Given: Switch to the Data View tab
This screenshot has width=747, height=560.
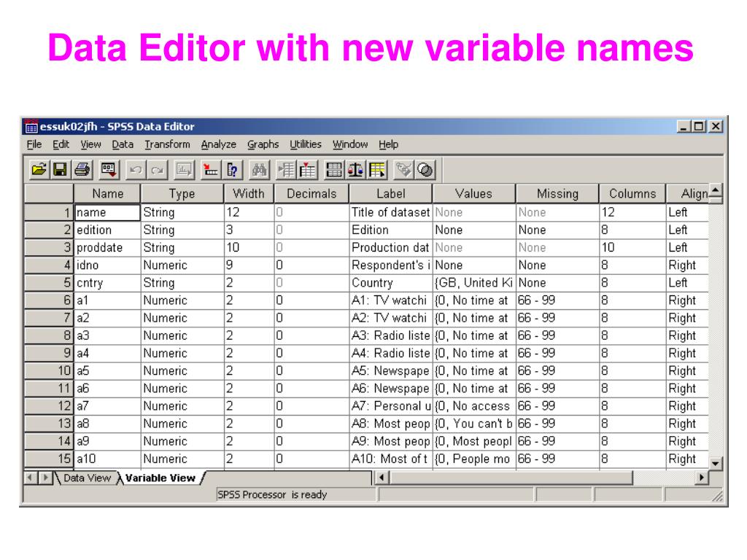Looking at the screenshot, I should [87, 478].
